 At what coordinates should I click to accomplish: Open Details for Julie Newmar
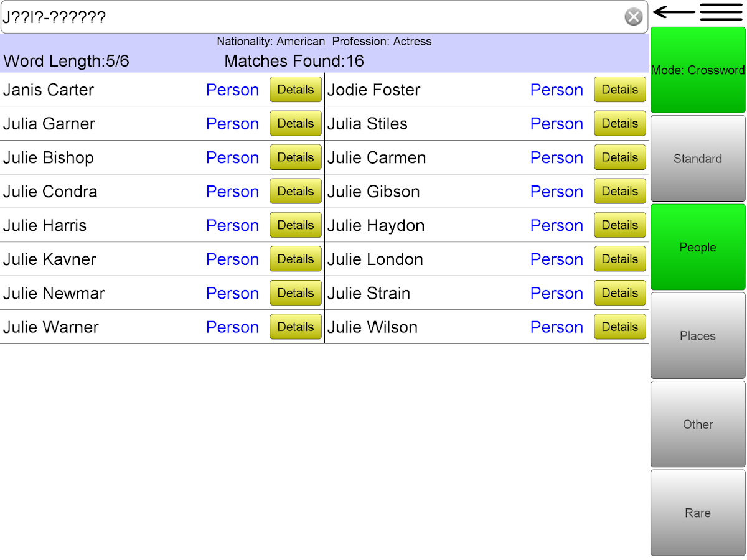(295, 293)
